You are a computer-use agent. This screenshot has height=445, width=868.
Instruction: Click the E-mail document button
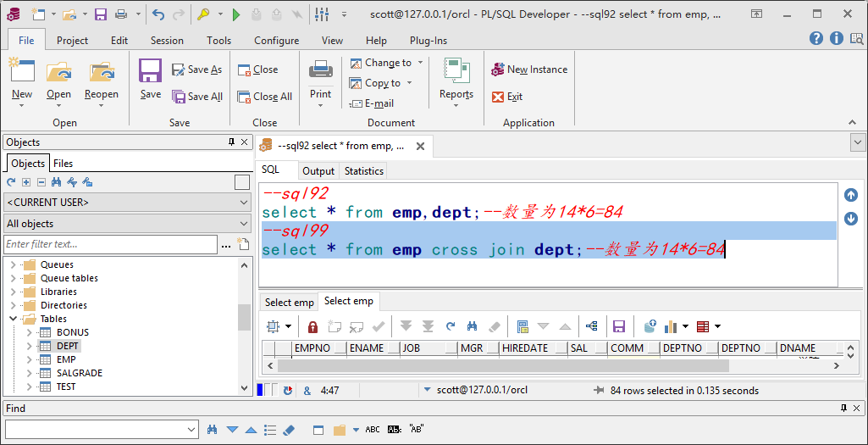pos(372,103)
